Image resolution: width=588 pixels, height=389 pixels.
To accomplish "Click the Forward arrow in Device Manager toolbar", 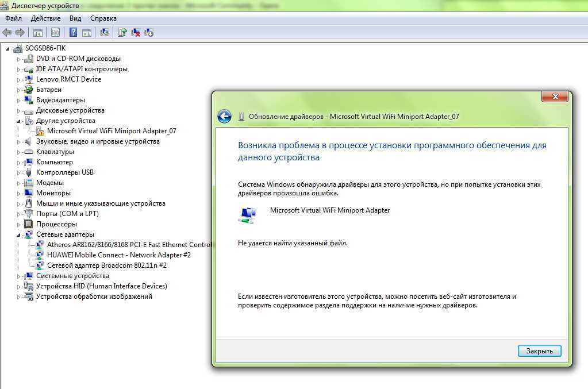I will 20,33.
